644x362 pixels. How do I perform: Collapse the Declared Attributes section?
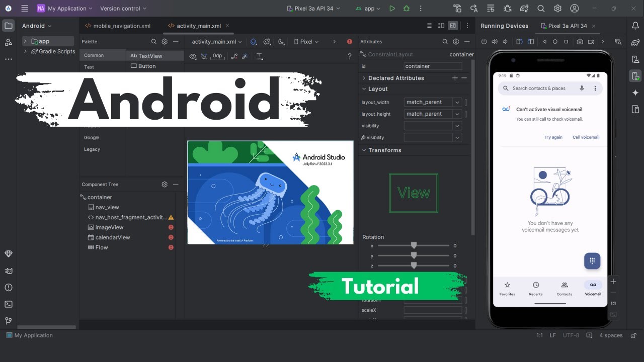(x=364, y=78)
